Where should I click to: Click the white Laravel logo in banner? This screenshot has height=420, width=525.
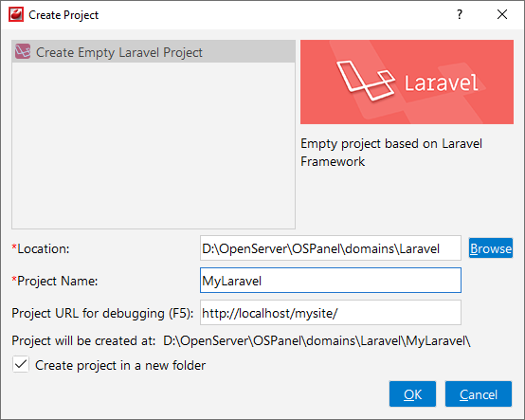click(x=366, y=81)
